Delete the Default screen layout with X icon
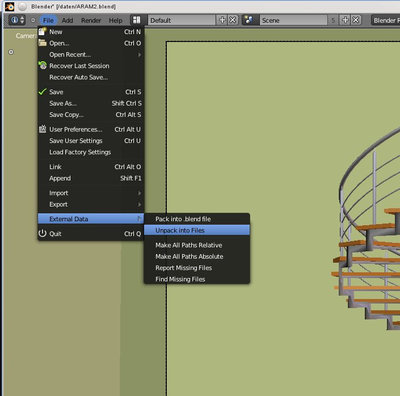Viewport: 400px width, 396px height. (233, 20)
